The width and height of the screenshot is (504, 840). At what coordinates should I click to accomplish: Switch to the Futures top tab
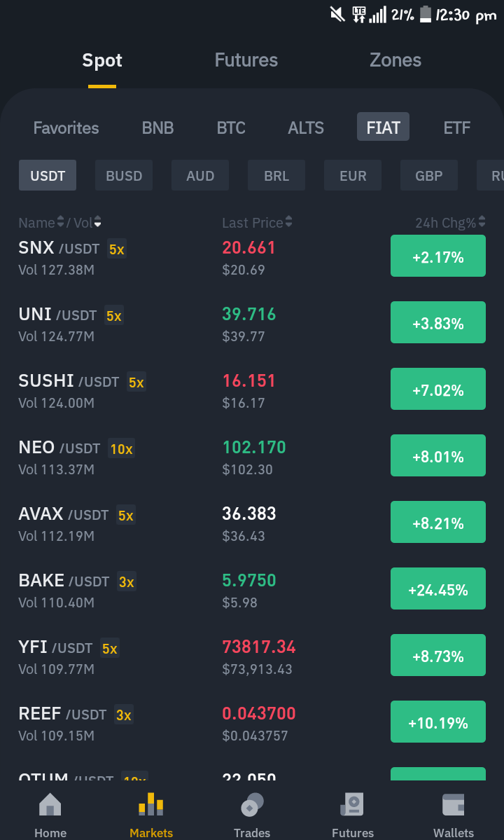[x=246, y=60]
